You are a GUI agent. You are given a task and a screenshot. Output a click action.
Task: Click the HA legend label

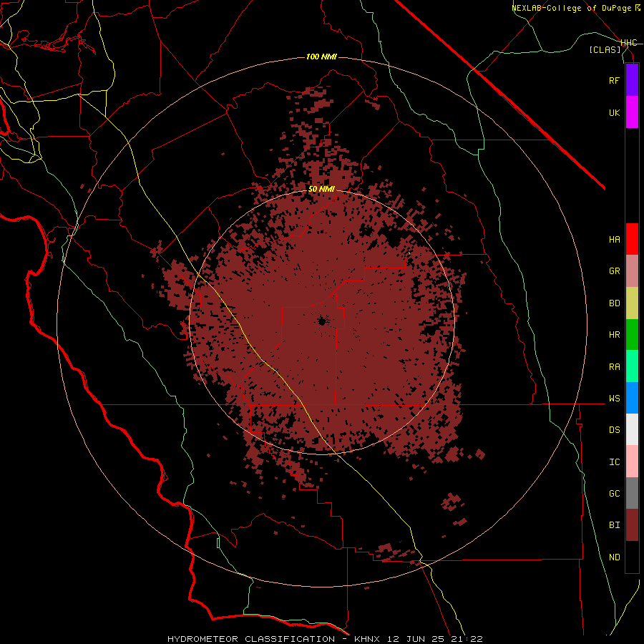[614, 240]
